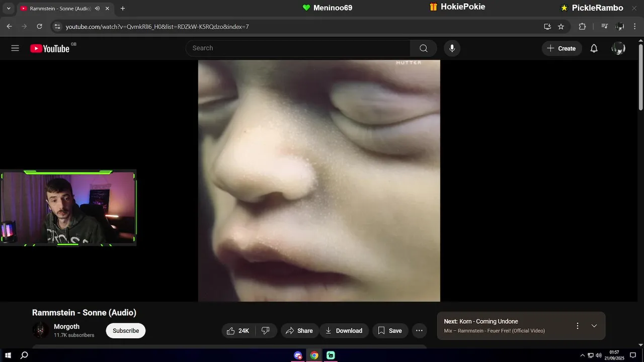Click the video title Rammstein - Sonne (Audio)
Image resolution: width=644 pixels, height=362 pixels.
[x=84, y=313]
